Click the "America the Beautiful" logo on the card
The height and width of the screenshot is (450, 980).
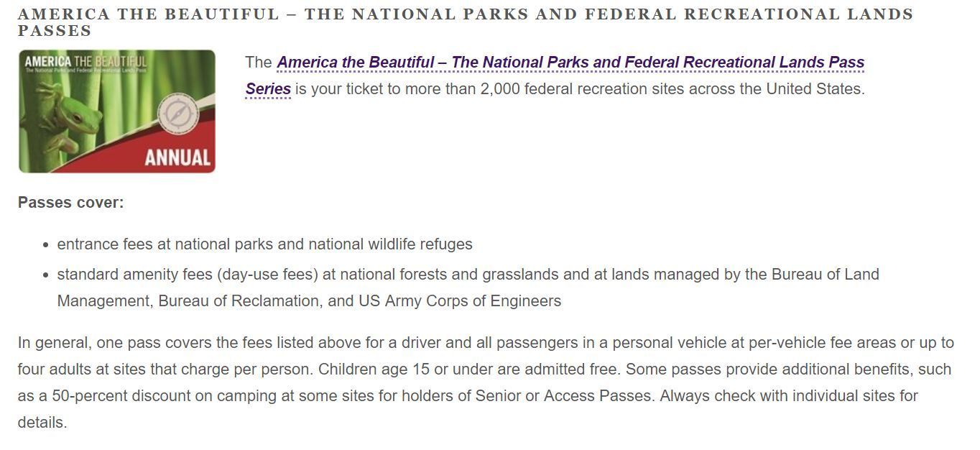85,62
